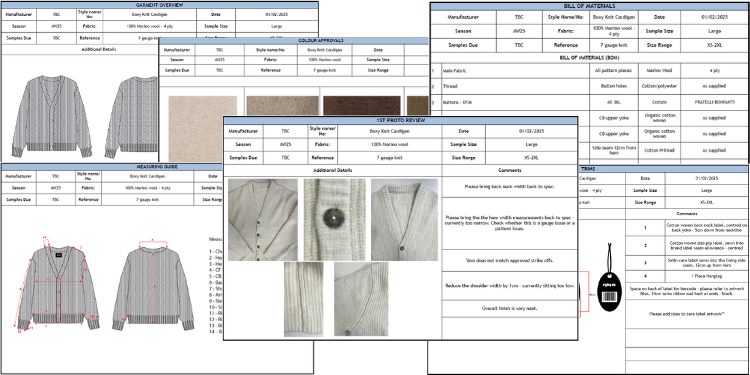Click the MEASURING GUIDE sheet title
Image resolution: width=750 pixels, height=375 pixels.
(157, 167)
